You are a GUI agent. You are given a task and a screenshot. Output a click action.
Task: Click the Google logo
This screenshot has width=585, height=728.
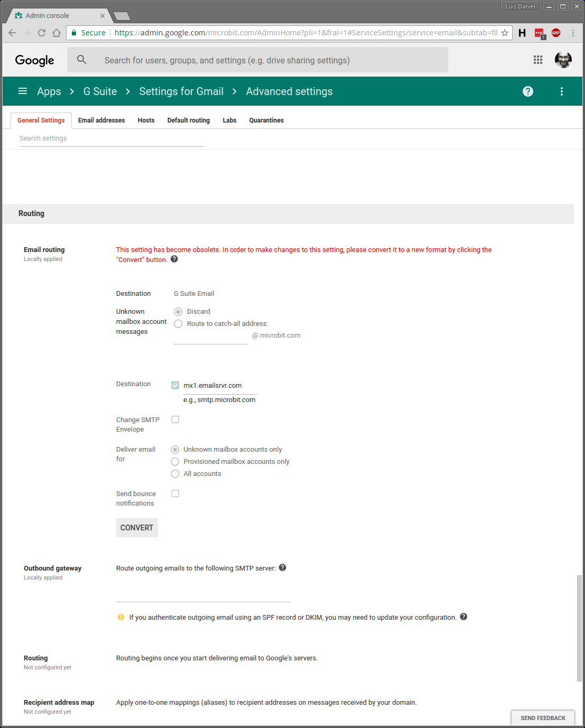(x=34, y=60)
